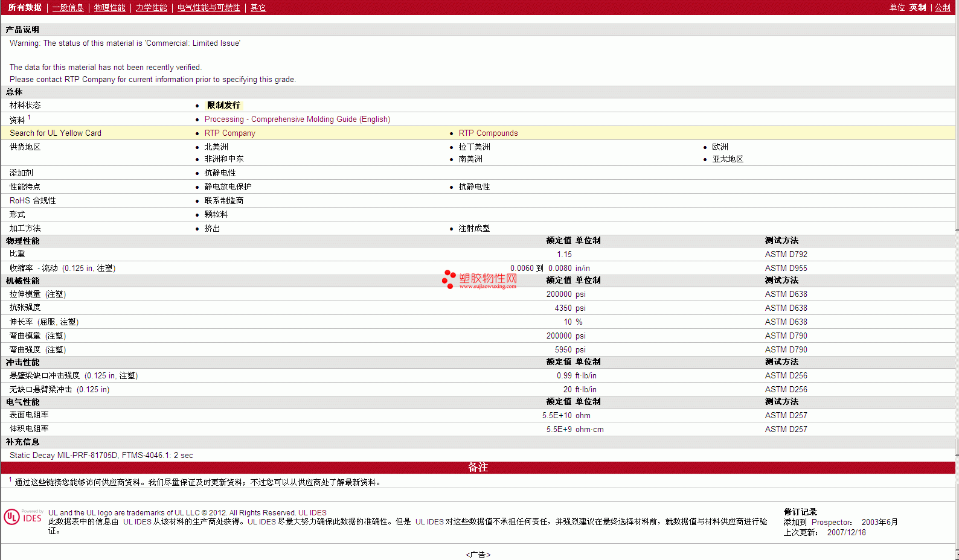Select the 力学性能 tab

pos(151,7)
